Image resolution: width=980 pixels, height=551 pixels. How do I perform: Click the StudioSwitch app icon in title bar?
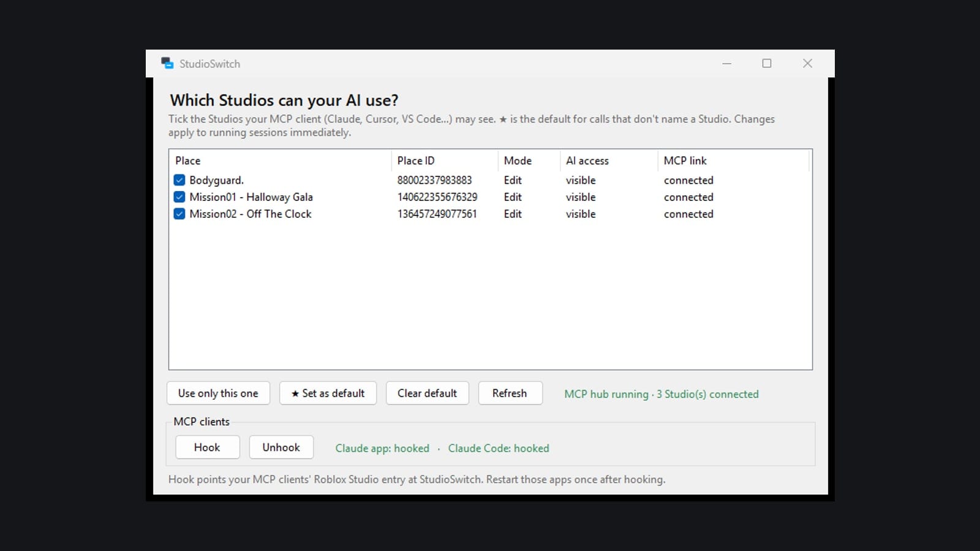(x=167, y=64)
